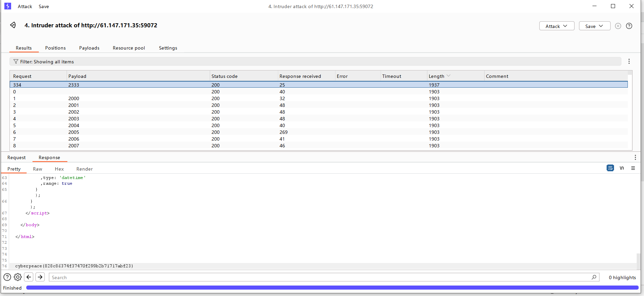Image resolution: width=644 pixels, height=296 pixels.
Task: Open the message editor hamburger menu
Action: pyautogui.click(x=633, y=168)
